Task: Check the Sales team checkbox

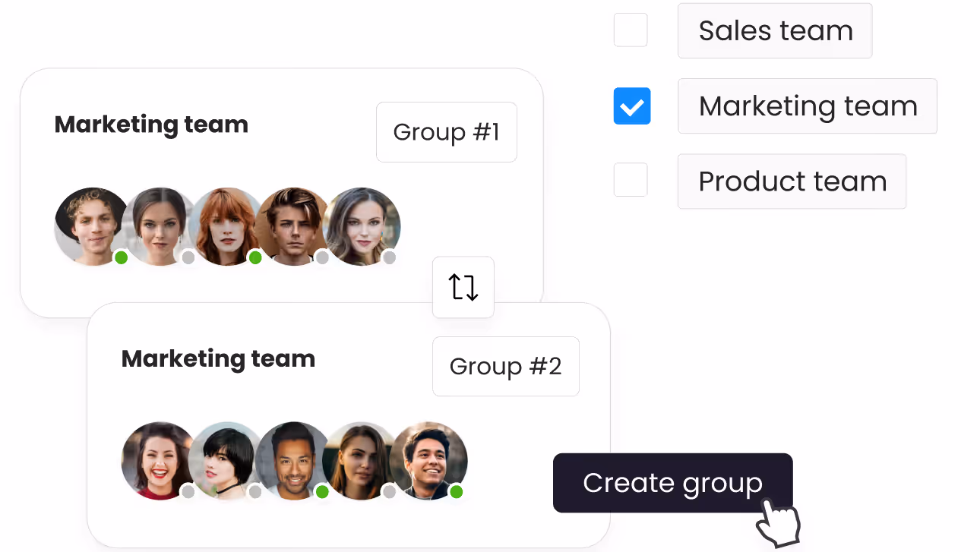Action: (x=631, y=30)
